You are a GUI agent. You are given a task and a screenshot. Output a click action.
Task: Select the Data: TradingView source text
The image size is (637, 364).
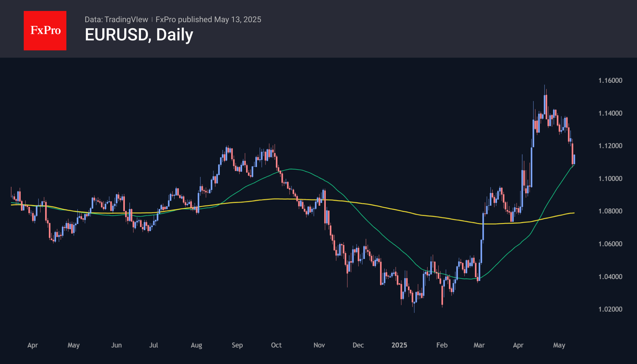(116, 19)
